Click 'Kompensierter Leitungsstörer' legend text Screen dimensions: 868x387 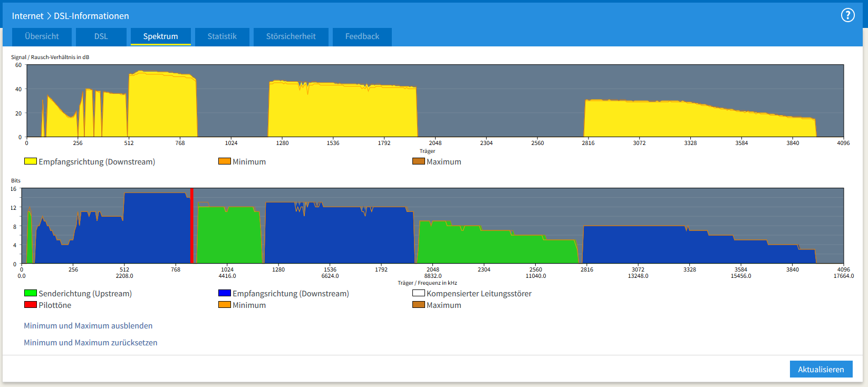click(x=479, y=294)
